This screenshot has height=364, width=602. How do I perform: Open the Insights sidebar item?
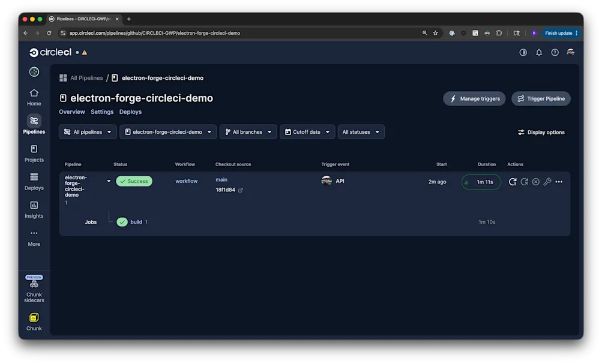tap(34, 210)
